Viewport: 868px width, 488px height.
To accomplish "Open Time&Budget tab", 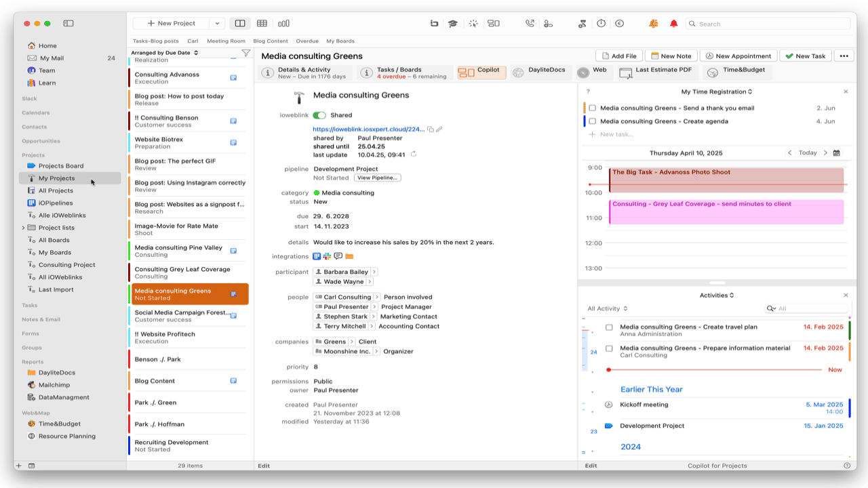I will pyautogui.click(x=736, y=73).
